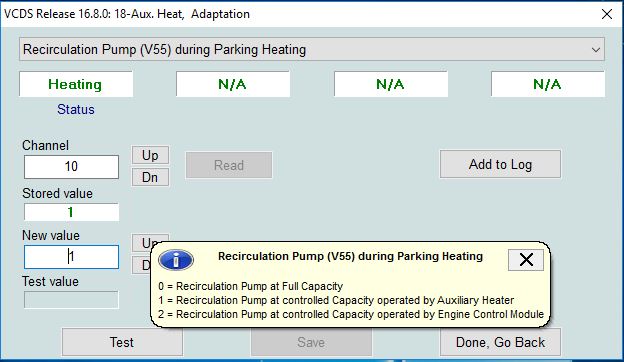Click the Save button

(x=311, y=342)
